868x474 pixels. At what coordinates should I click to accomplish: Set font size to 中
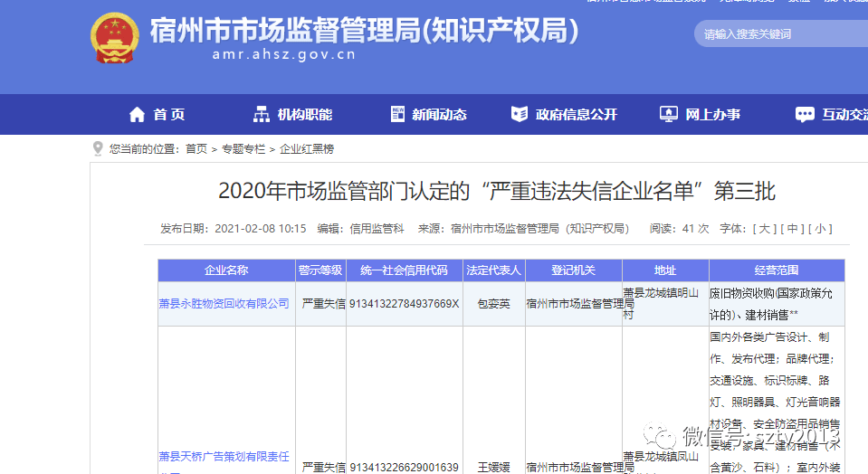click(792, 229)
